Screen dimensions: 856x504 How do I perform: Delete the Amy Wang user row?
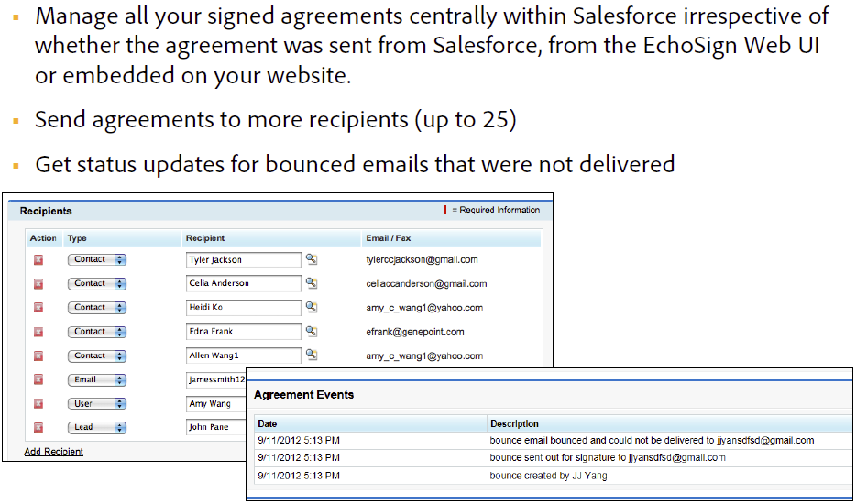(38, 403)
